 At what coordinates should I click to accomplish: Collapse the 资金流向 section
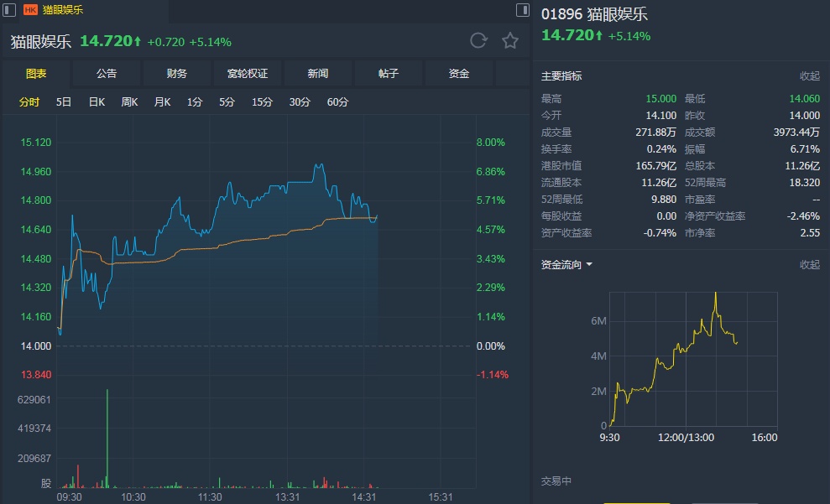pyautogui.click(x=809, y=264)
